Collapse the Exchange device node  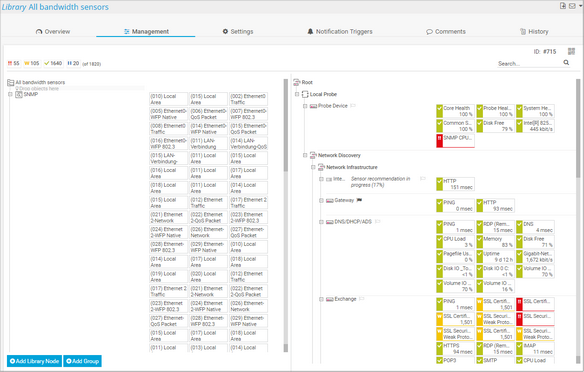point(321,299)
